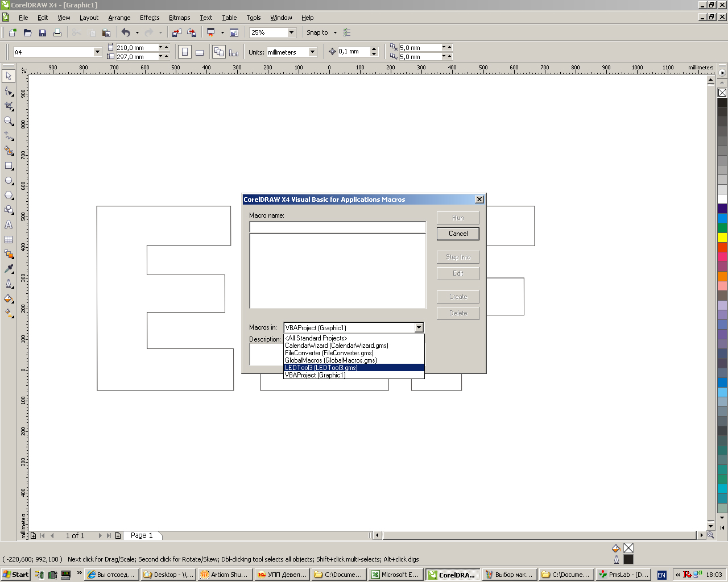Select the Text tool
728x582 pixels.
coord(9,225)
